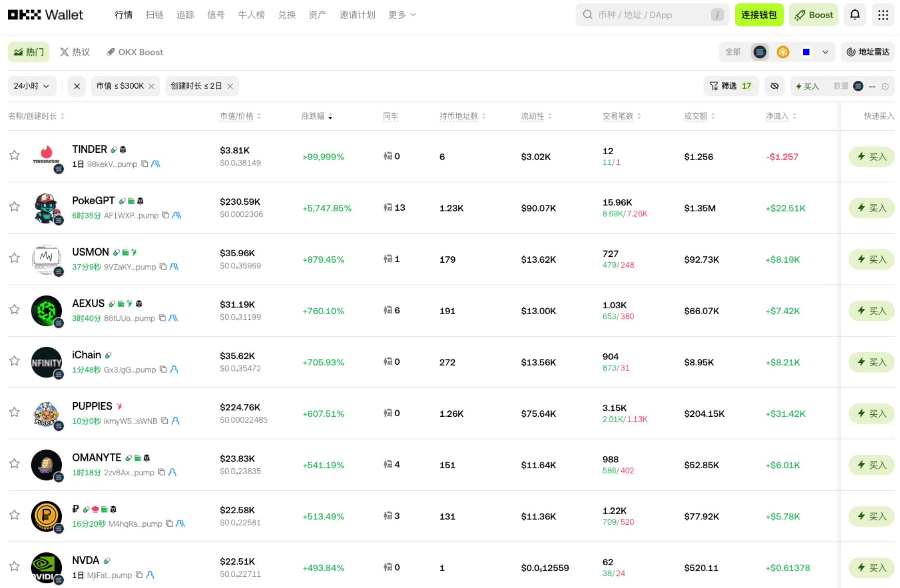Sort by the 涨跌幅 column header

click(x=317, y=116)
